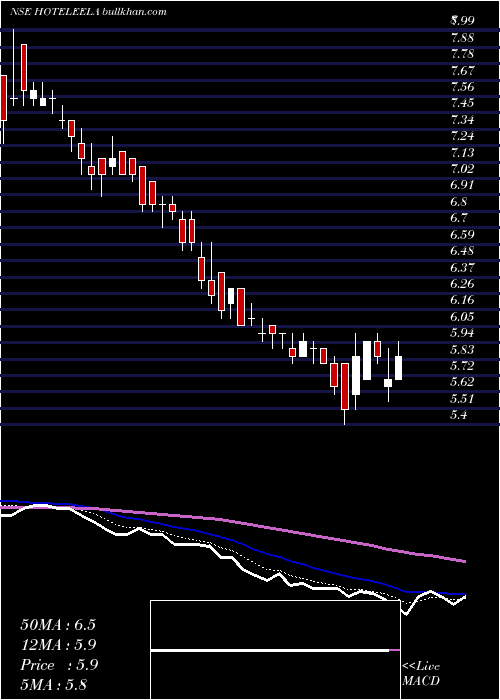Viewport: 500px width, 700px height.
Task: Select the 7.78 price axis label
Action: click(x=462, y=54)
